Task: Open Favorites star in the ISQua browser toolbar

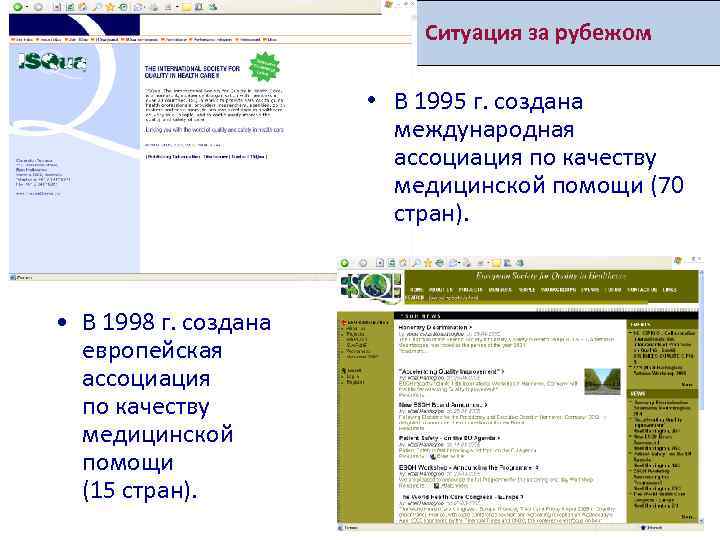Action: click(x=110, y=7)
